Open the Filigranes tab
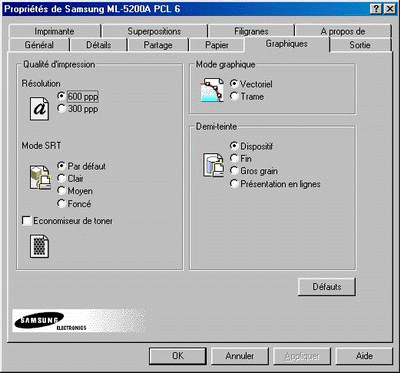The image size is (400, 373). pyautogui.click(x=251, y=31)
